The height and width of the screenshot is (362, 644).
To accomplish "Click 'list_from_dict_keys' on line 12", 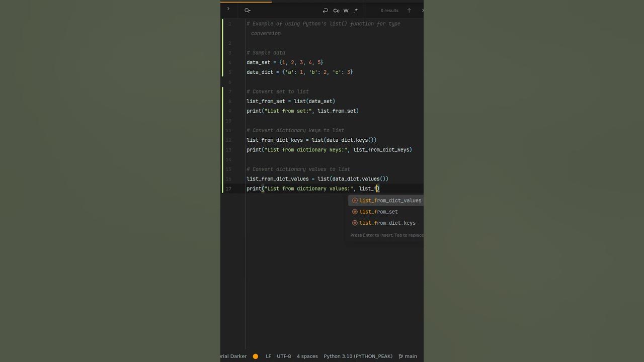I will 275,140.
